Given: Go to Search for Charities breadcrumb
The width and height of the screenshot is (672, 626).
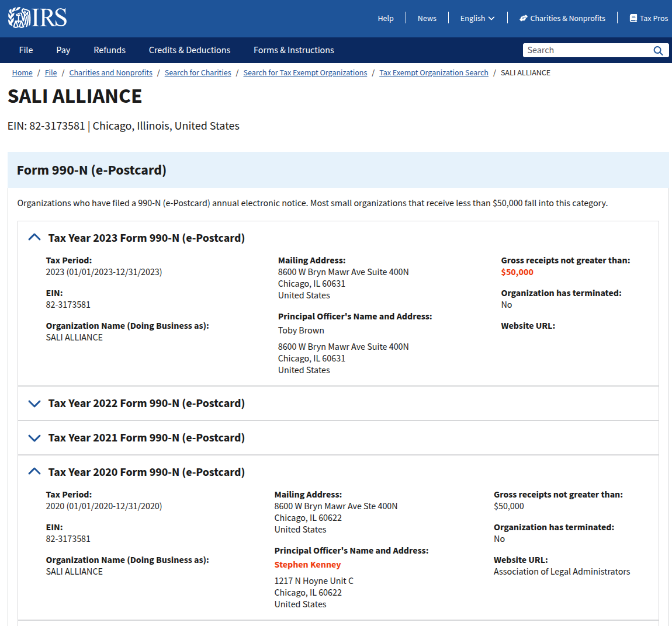Looking at the screenshot, I should tap(198, 73).
